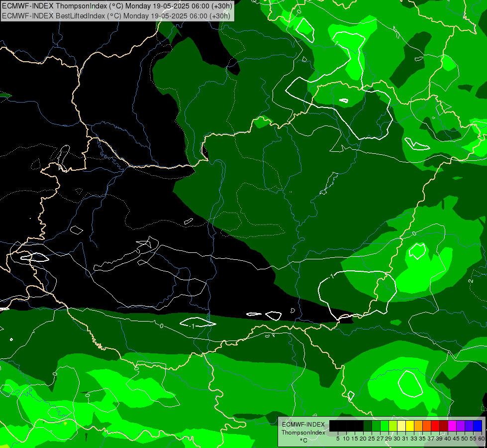
Task: Click legend tick value 33
Action: [x=414, y=439]
